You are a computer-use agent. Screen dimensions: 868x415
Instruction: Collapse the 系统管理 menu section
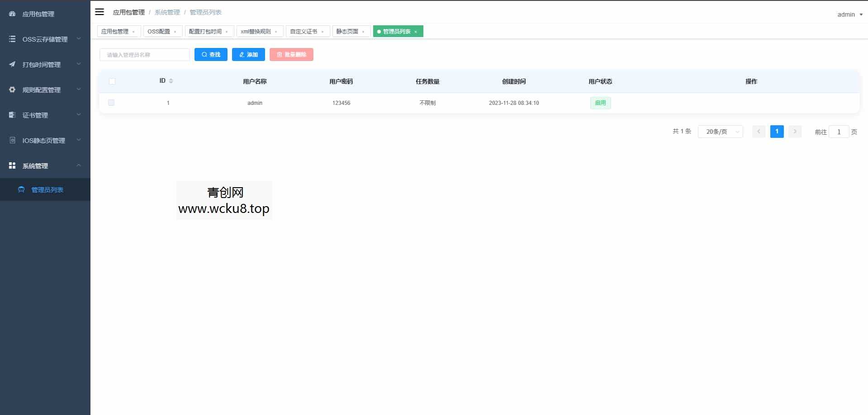(x=78, y=165)
